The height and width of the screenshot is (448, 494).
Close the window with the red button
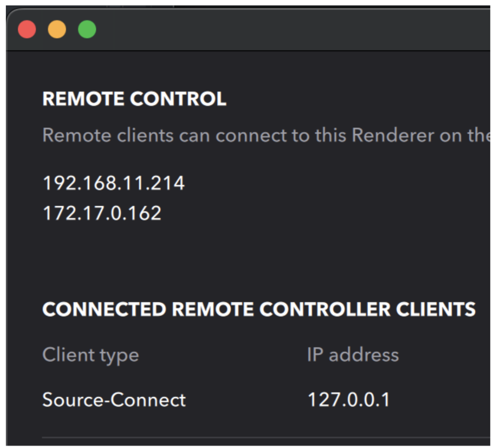click(27, 30)
